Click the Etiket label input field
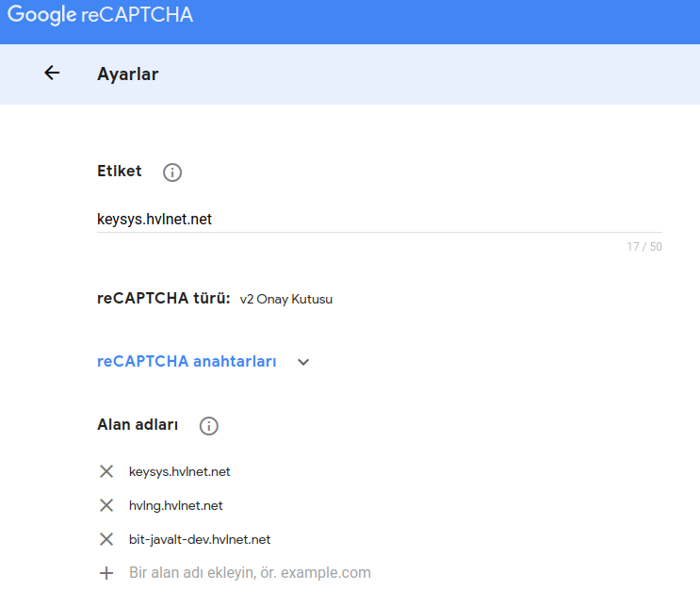This screenshot has height=607, width=700. [x=380, y=220]
